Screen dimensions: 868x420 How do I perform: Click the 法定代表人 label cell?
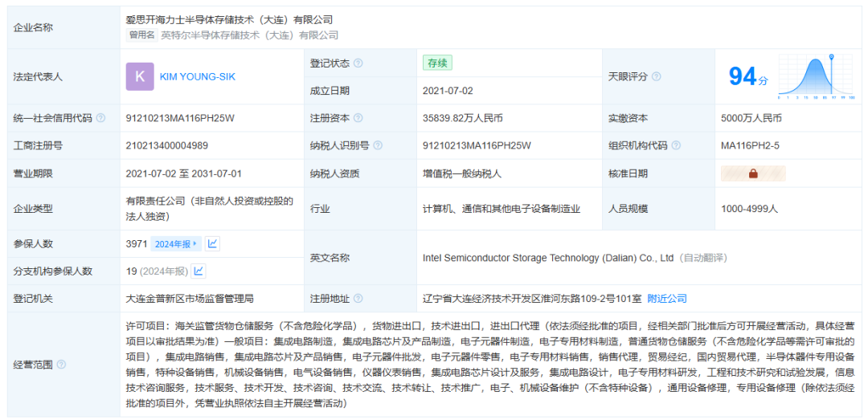pos(63,77)
